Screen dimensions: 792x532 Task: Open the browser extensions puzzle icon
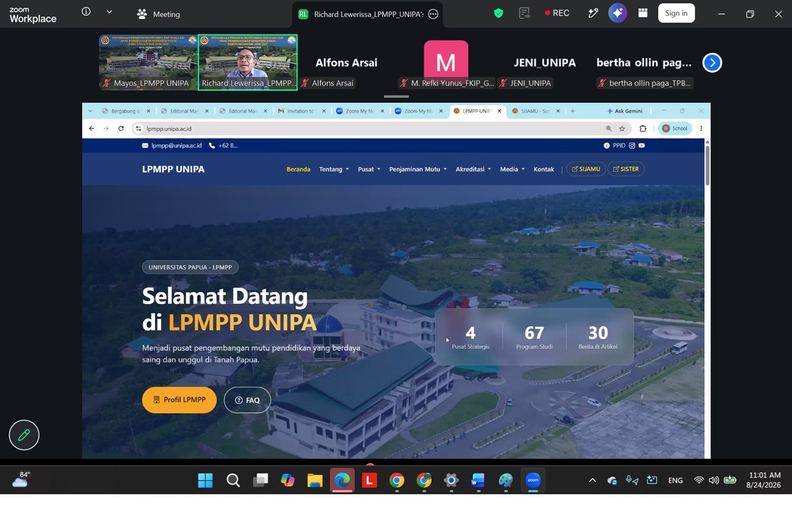(643, 129)
